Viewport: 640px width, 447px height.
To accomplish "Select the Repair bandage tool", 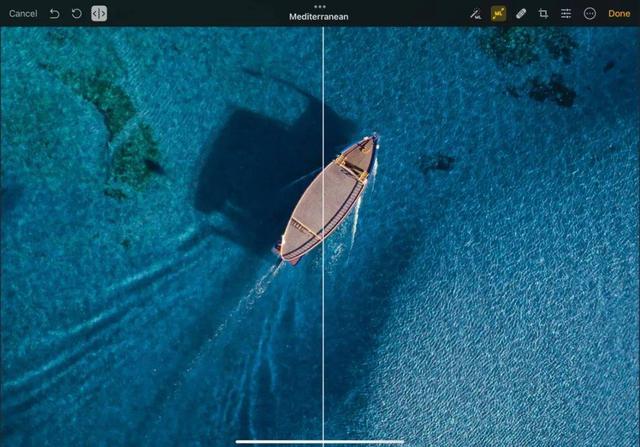I will 521,14.
